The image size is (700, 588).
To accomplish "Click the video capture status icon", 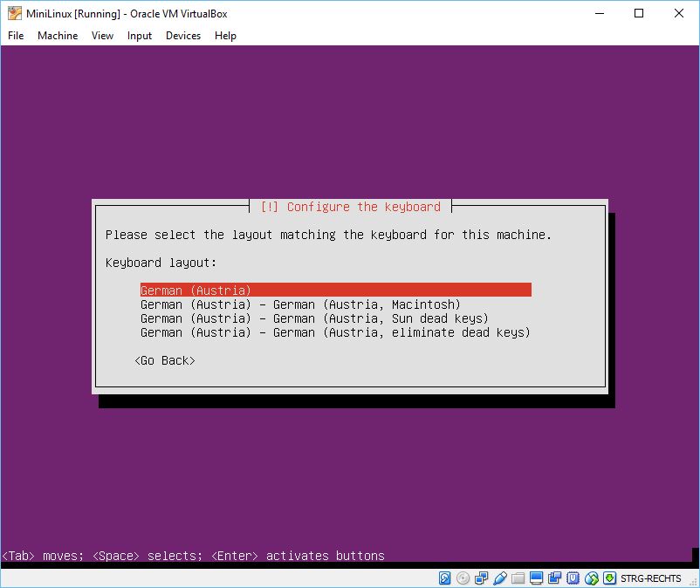I will point(554,578).
